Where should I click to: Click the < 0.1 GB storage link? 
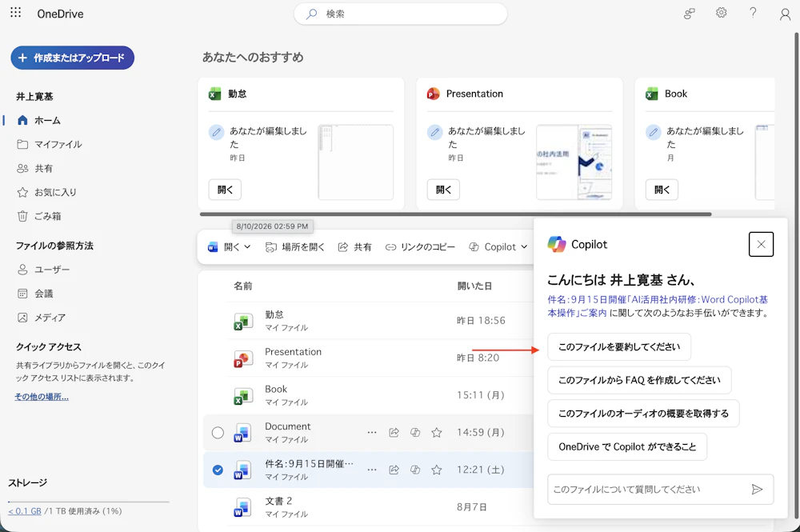(25, 510)
